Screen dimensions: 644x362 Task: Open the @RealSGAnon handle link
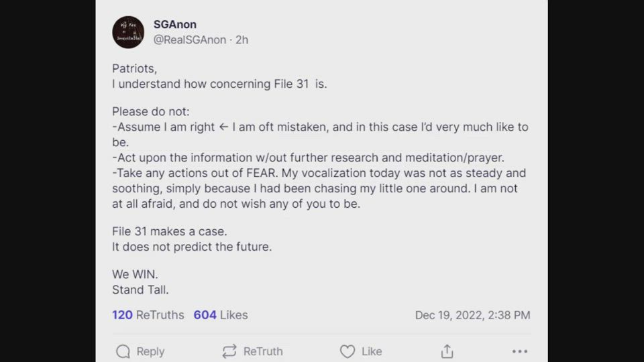[191, 40]
